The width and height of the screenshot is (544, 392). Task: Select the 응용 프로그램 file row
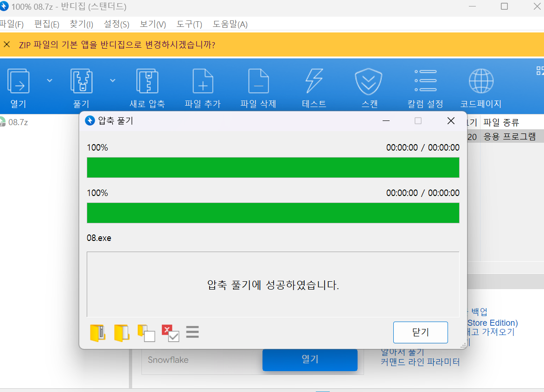point(505,137)
